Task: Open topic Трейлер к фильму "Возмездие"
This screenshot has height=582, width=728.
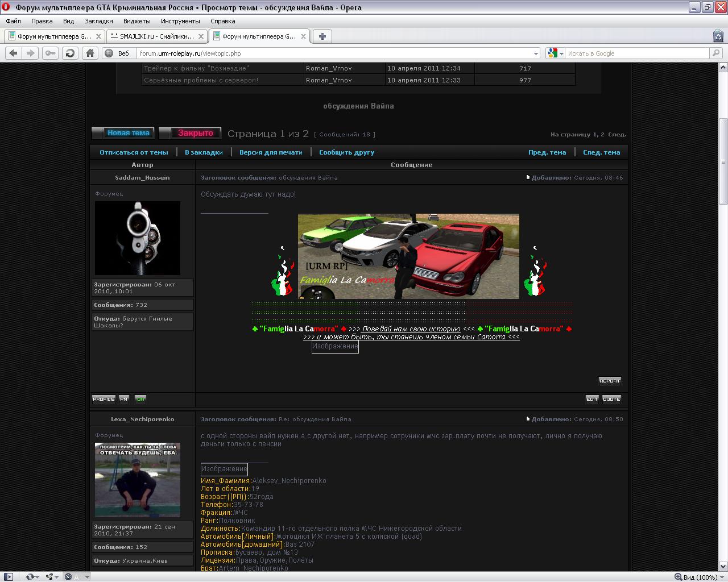Action: (196, 68)
